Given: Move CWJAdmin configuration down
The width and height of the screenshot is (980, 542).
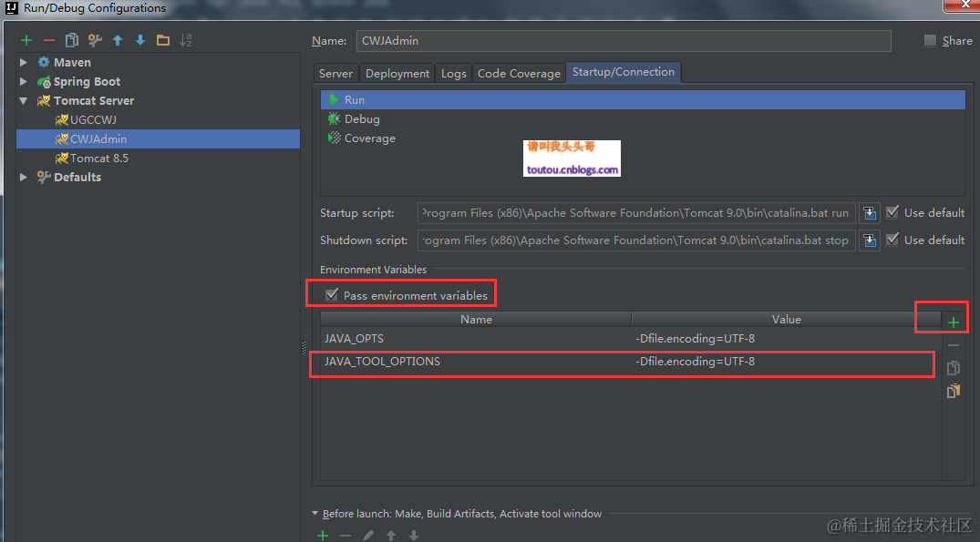Looking at the screenshot, I should [139, 40].
